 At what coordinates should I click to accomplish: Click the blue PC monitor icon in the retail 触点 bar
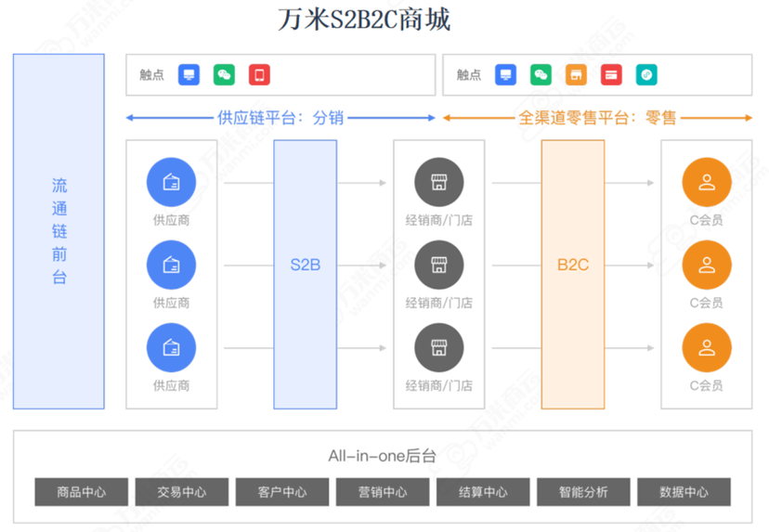click(x=505, y=75)
